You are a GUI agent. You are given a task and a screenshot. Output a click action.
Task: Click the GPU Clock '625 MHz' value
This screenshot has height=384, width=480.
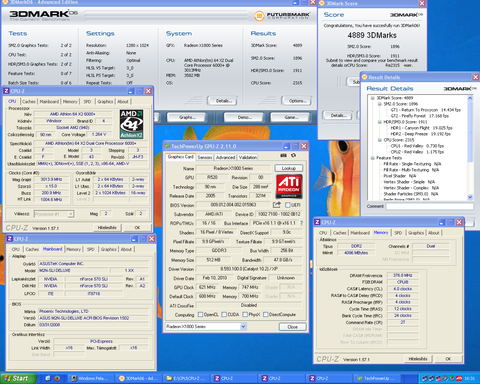click(x=207, y=287)
